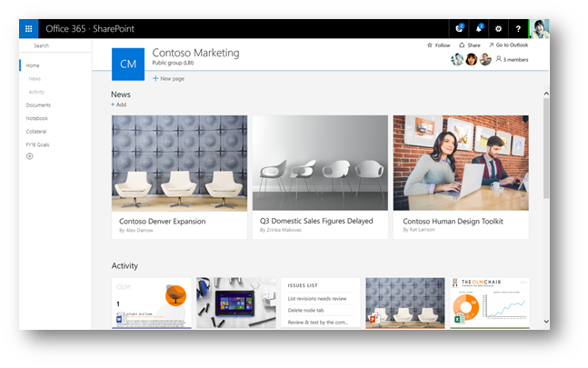The image size is (588, 368).
Task: Open FY16 Goals in the left navigation
Action: click(37, 144)
